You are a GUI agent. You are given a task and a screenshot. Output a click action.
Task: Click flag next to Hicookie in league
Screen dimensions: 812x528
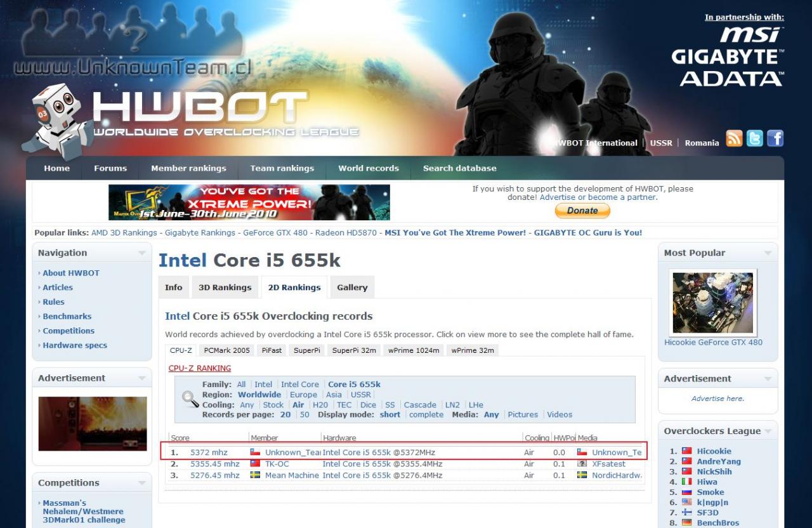pyautogui.click(x=687, y=451)
